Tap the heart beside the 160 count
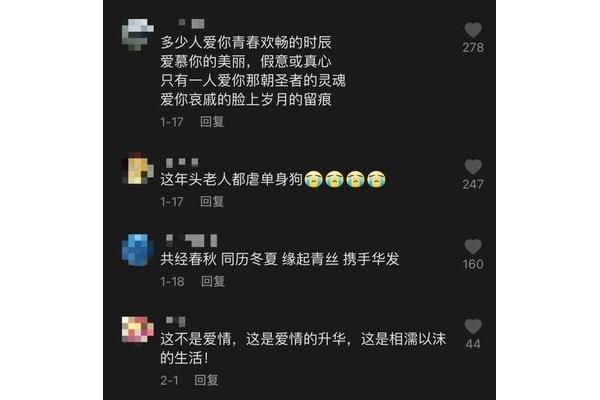This screenshot has height=400, width=600. click(473, 247)
